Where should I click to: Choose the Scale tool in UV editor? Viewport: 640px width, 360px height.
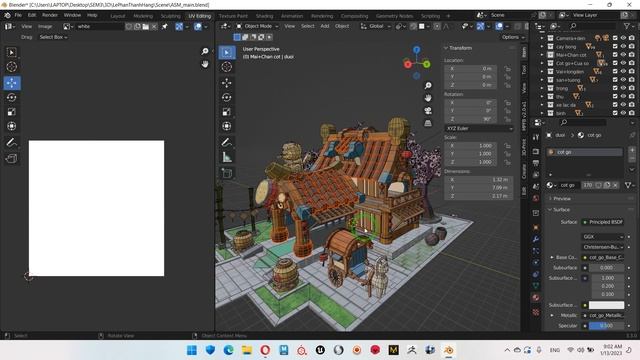11,112
